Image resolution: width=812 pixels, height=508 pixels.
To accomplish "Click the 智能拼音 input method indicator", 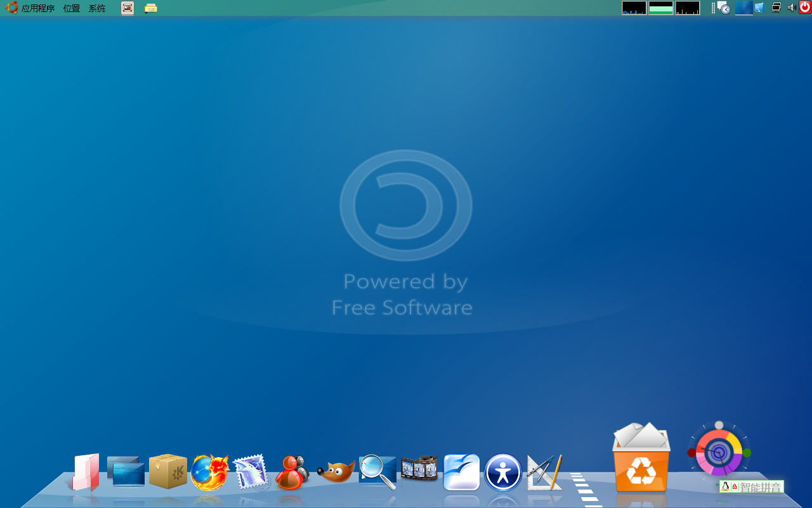I will click(x=761, y=487).
